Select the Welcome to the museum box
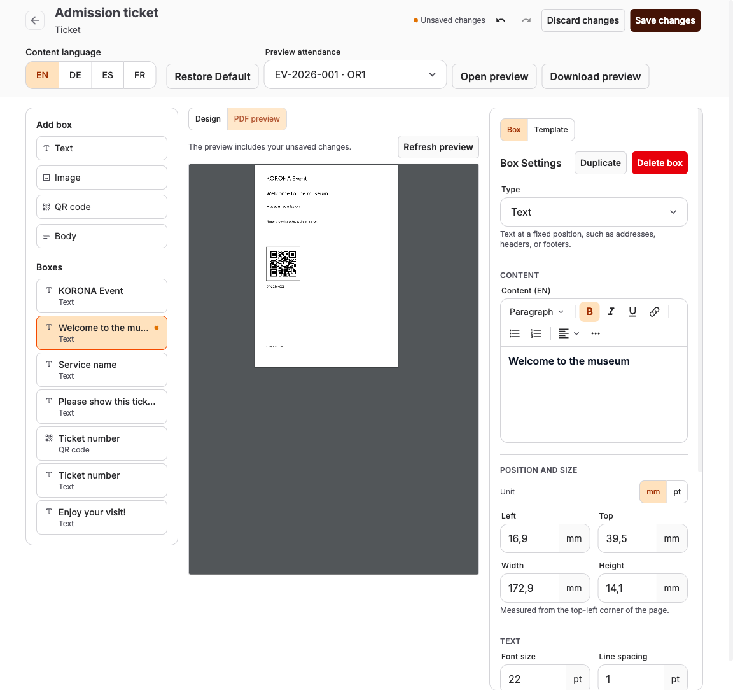Viewport: 733px width, 700px height. click(102, 333)
